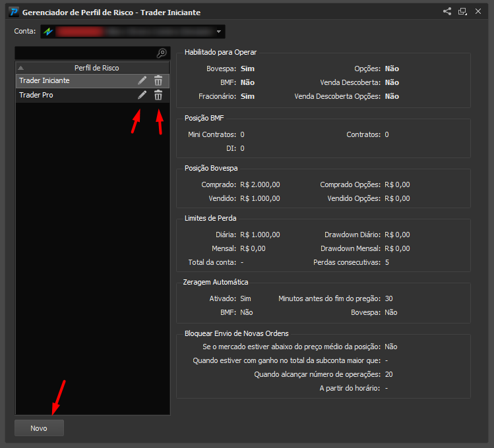Image resolution: width=494 pixels, height=448 pixels.
Task: Click Bloquear Envio de Novas Ordens title
Action: 237,333
